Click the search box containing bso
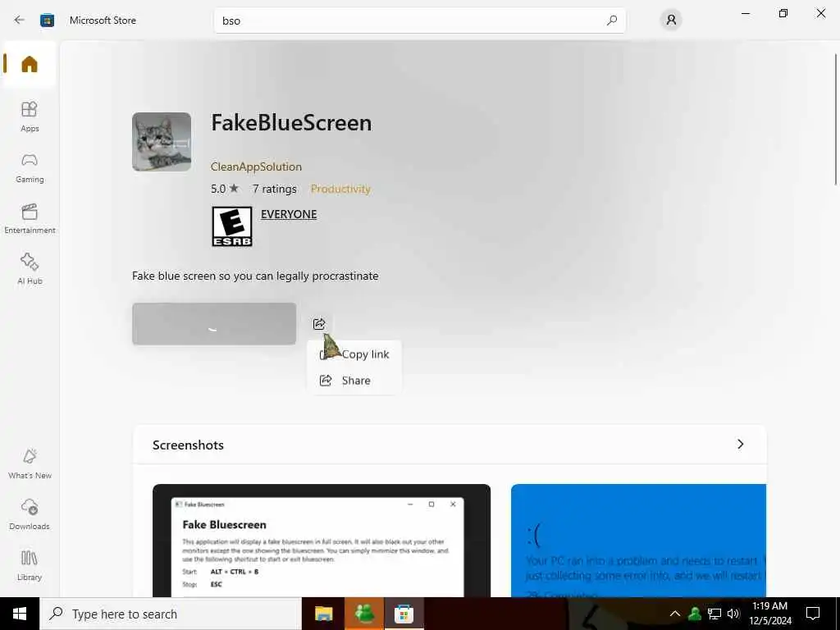Screen dimensions: 840x630 pos(419,21)
